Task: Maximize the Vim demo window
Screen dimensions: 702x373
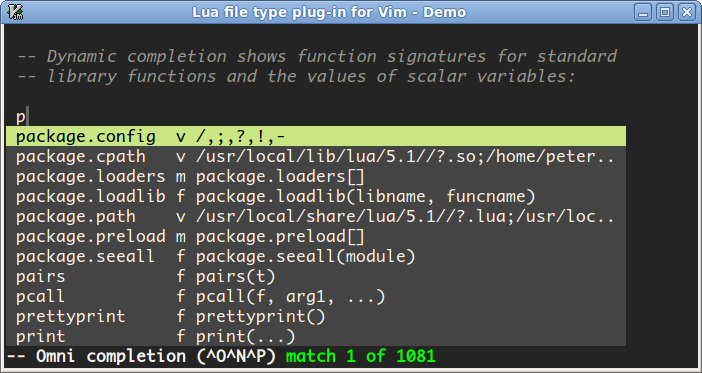Action: 665,12
